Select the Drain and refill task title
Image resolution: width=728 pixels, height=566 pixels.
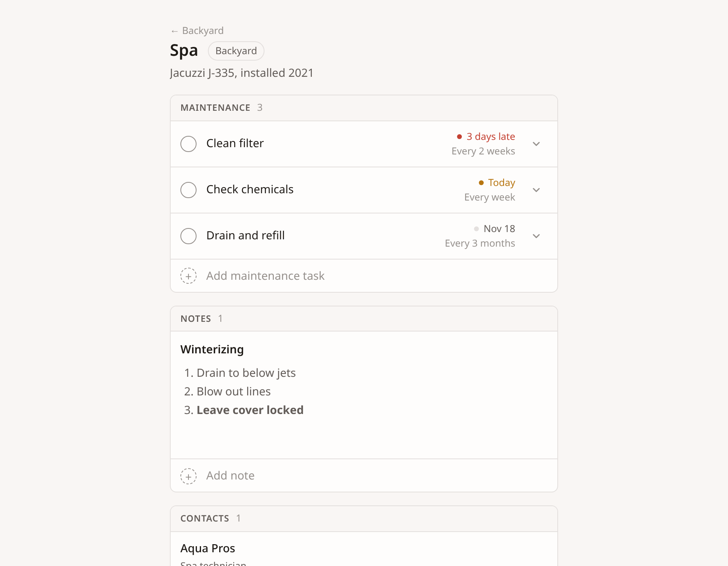245,236
